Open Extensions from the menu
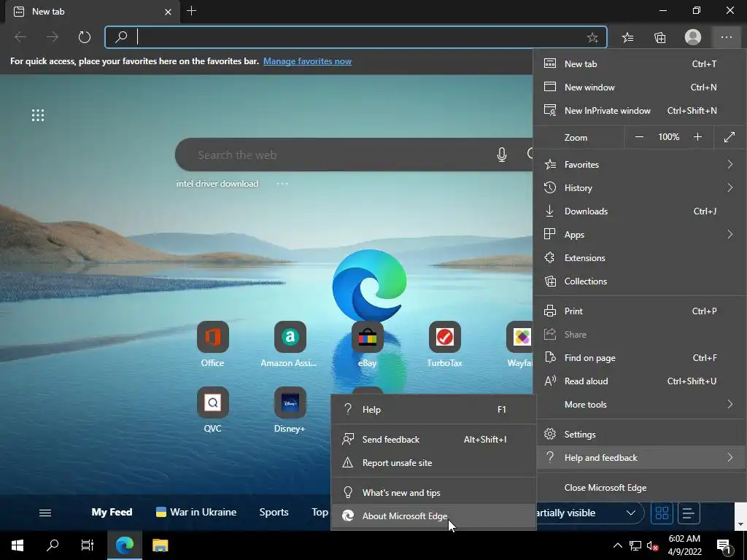747x560 pixels. (x=640, y=257)
